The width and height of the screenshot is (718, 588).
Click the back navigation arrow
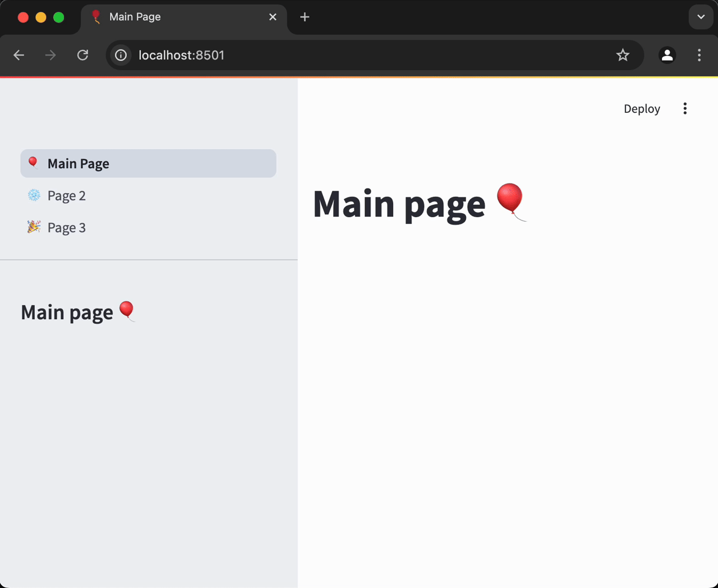pyautogui.click(x=19, y=55)
